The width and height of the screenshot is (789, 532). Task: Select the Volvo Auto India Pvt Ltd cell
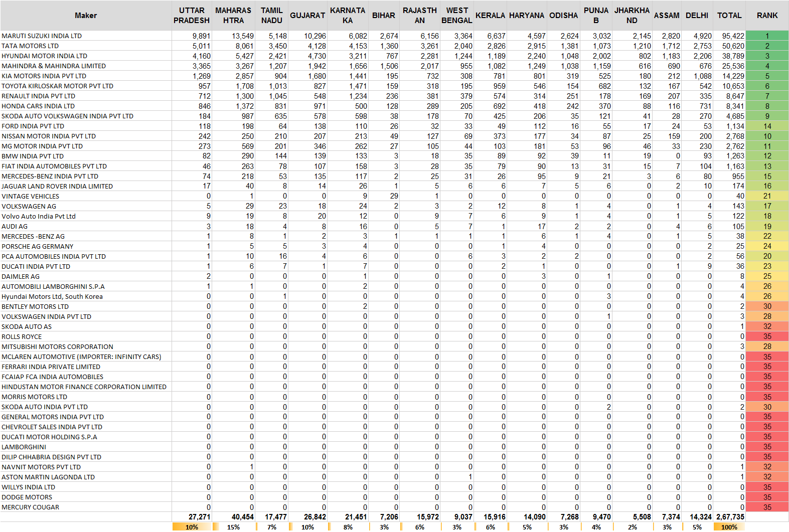pos(86,216)
